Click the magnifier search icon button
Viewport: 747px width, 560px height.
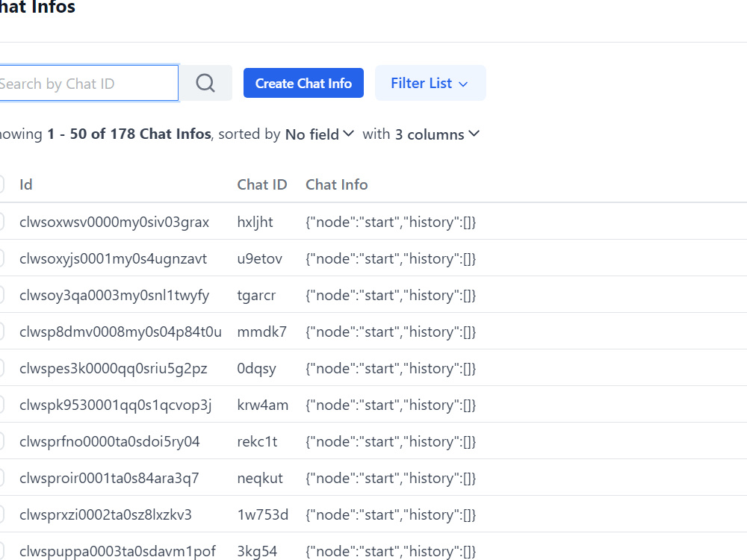coord(205,84)
